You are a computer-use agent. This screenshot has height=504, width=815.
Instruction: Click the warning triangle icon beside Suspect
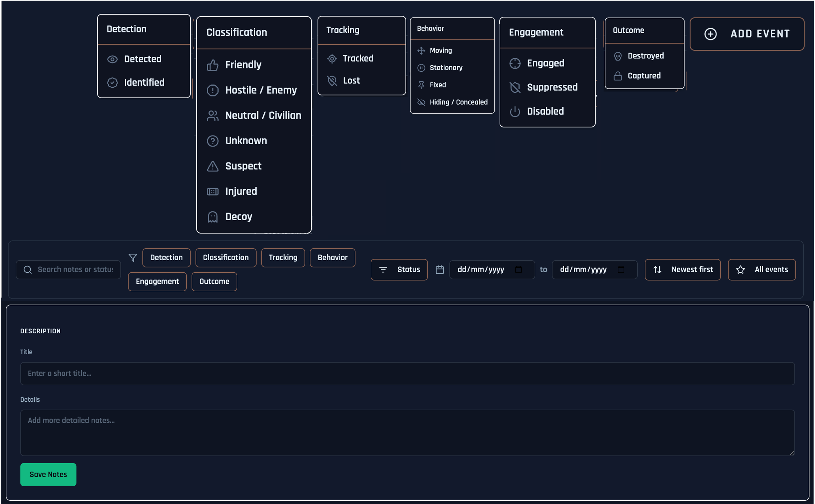point(213,166)
